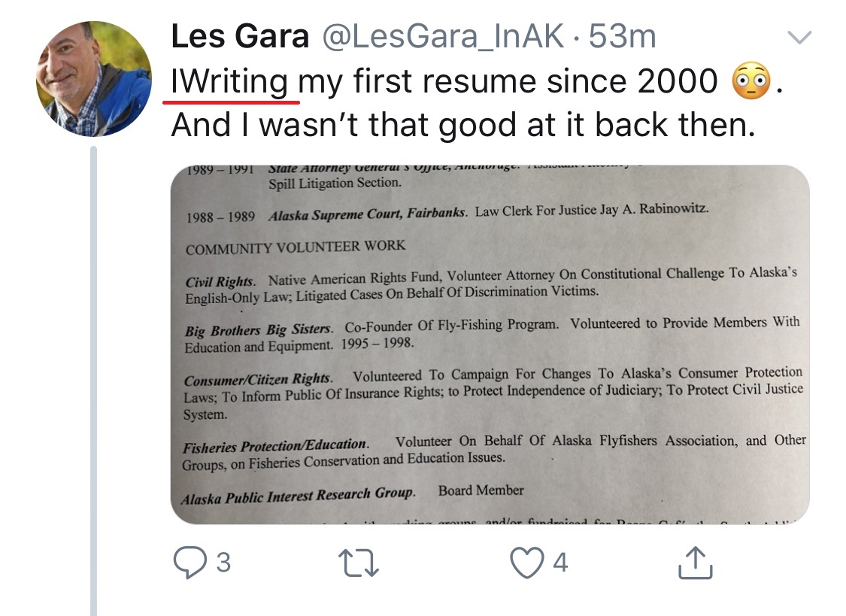
Task: Click the reply speech bubble icon
Action: tap(190, 563)
